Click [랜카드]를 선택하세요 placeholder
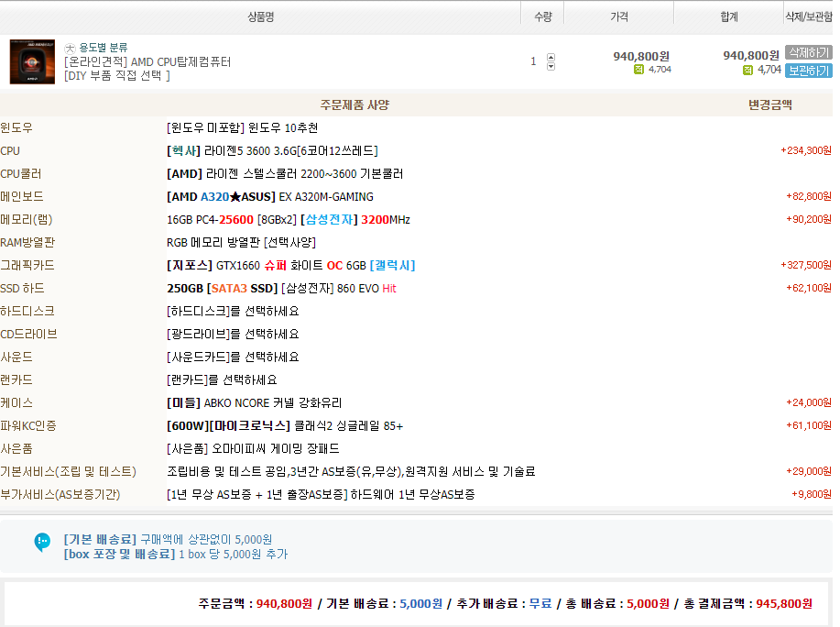The width and height of the screenshot is (840, 627). 222,379
